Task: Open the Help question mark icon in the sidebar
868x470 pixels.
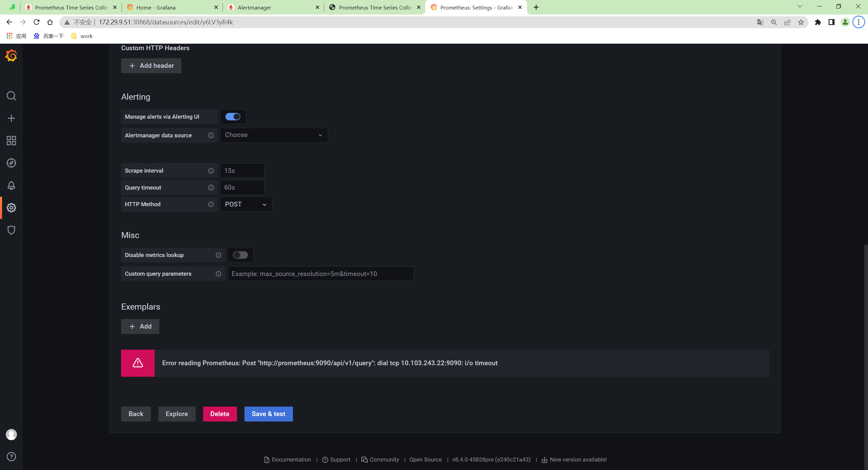Action: point(11,457)
